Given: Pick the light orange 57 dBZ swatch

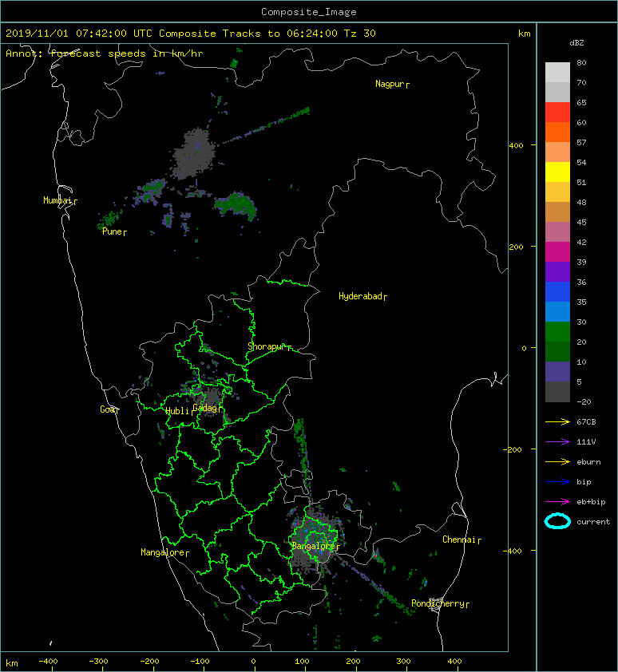Looking at the screenshot, I should tap(557, 152).
